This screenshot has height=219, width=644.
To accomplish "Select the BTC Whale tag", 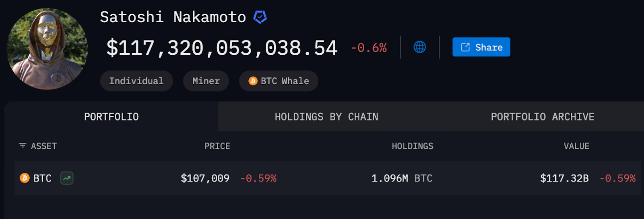I will click(x=279, y=81).
